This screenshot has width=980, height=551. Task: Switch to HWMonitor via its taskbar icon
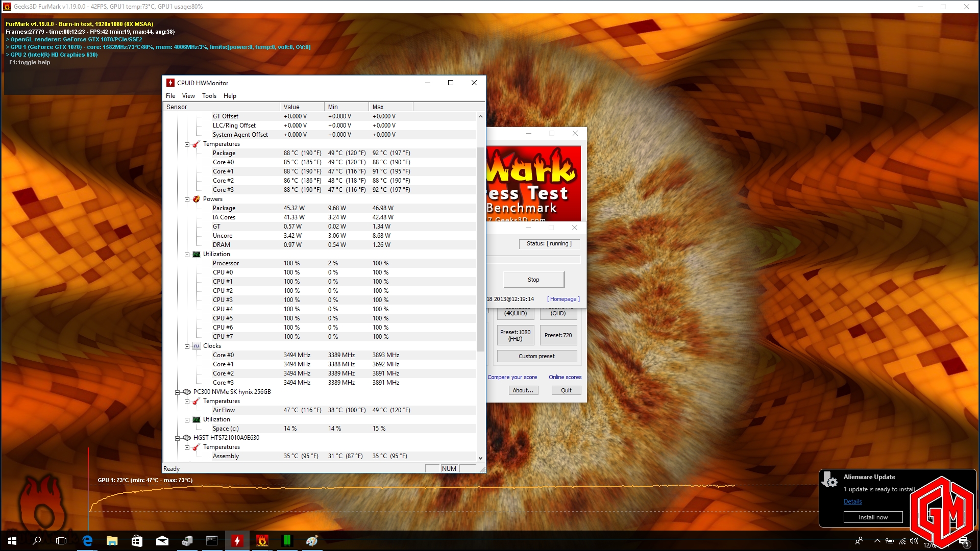click(x=237, y=541)
